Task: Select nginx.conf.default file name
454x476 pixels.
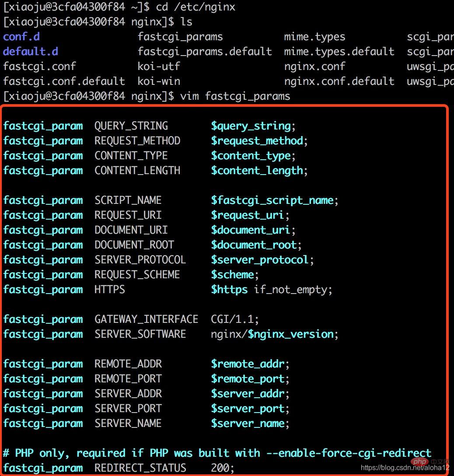Action: 339,81
